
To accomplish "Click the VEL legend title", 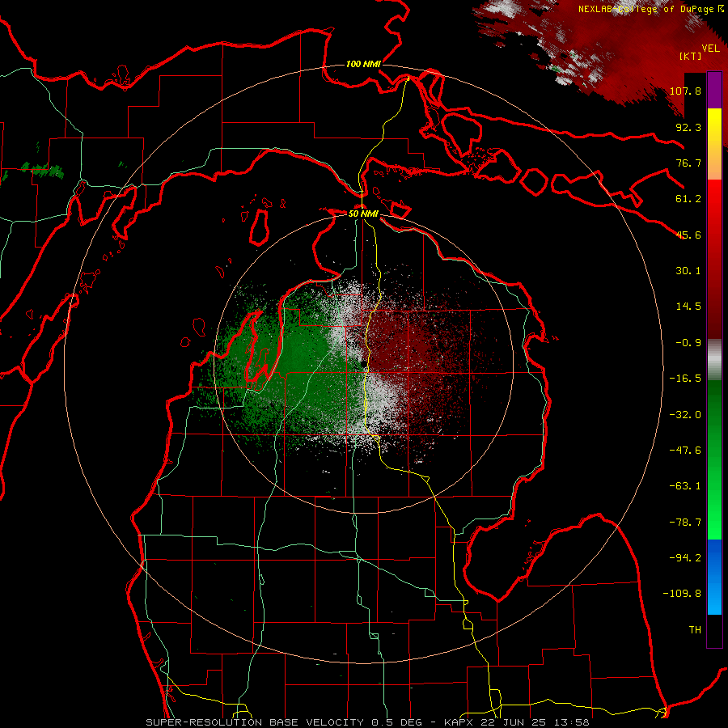I will point(710,49).
